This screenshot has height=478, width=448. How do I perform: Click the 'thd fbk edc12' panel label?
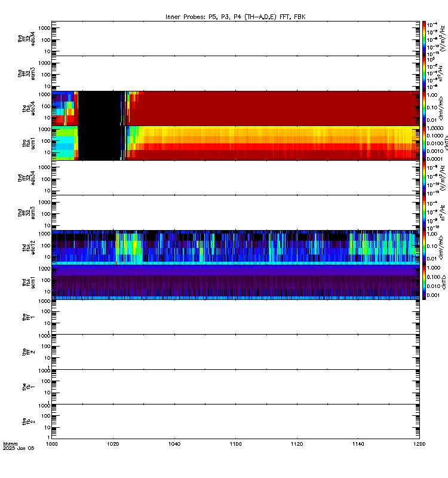pyautogui.click(x=29, y=247)
